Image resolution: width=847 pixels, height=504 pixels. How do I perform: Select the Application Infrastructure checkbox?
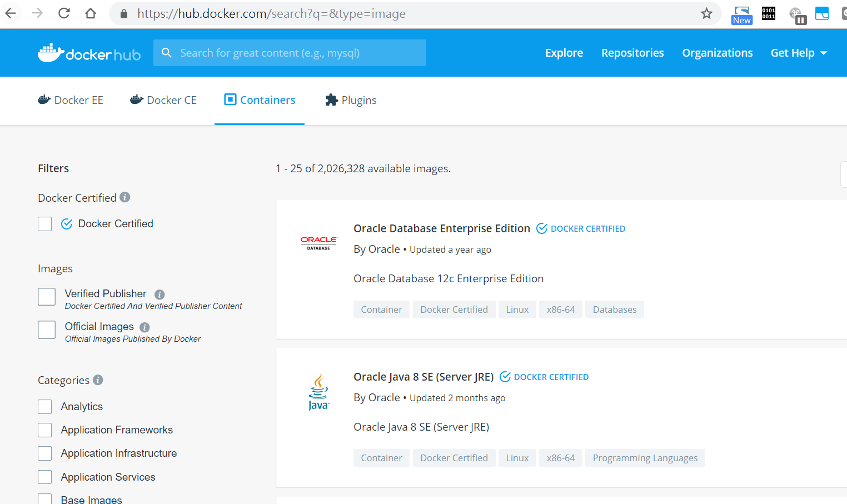click(x=44, y=453)
